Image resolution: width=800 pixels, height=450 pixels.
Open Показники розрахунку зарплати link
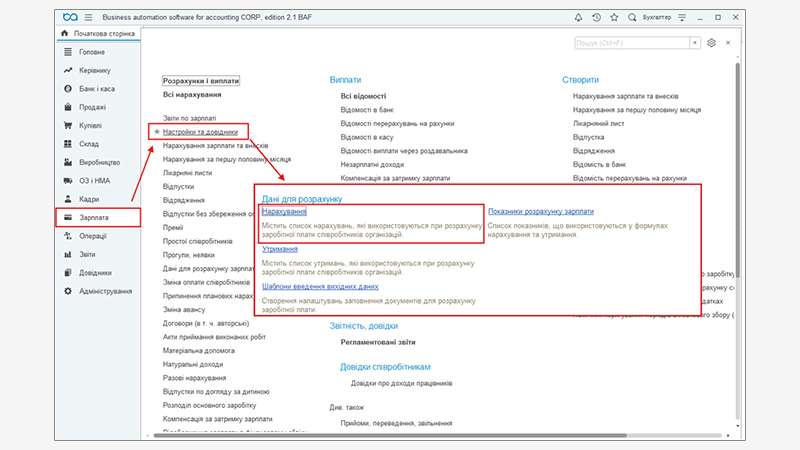(x=540, y=212)
